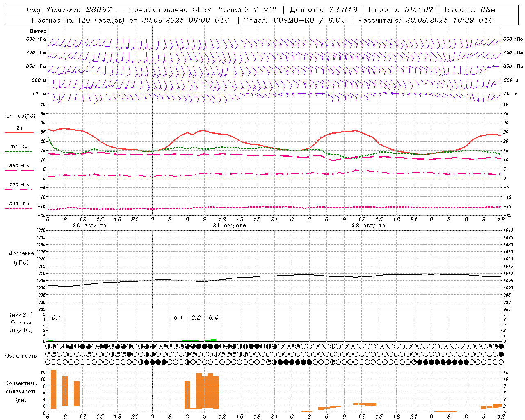Click the 500 гПа temperature legend entry
This screenshot has height=420, width=525.
point(19,204)
